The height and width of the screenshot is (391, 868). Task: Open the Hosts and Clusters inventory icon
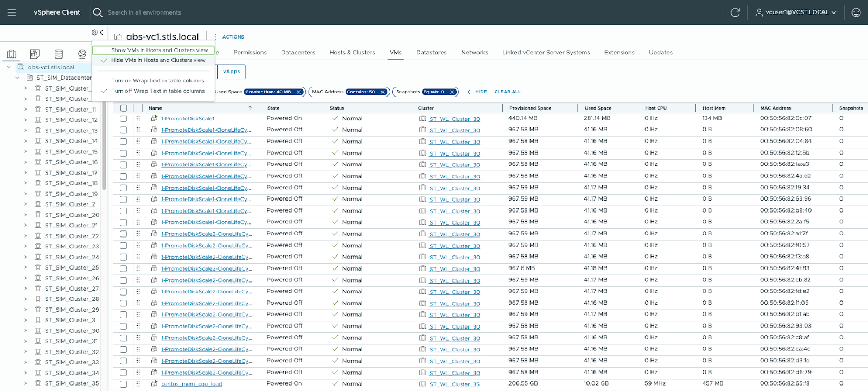pos(11,54)
